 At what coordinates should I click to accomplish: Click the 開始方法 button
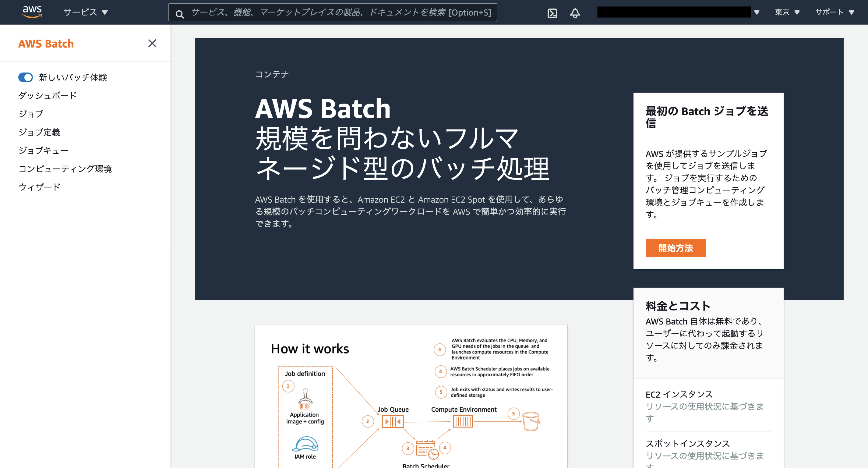(675, 248)
